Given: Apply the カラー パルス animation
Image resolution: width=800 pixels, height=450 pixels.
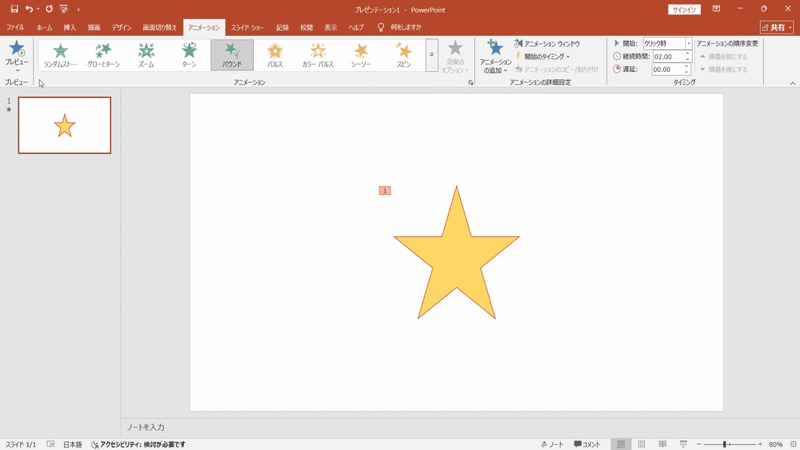Looking at the screenshot, I should 318,55.
